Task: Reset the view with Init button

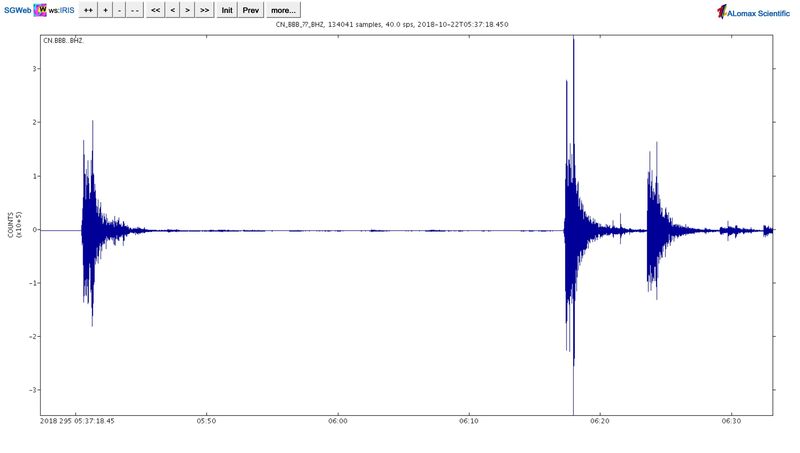Action: [227, 10]
